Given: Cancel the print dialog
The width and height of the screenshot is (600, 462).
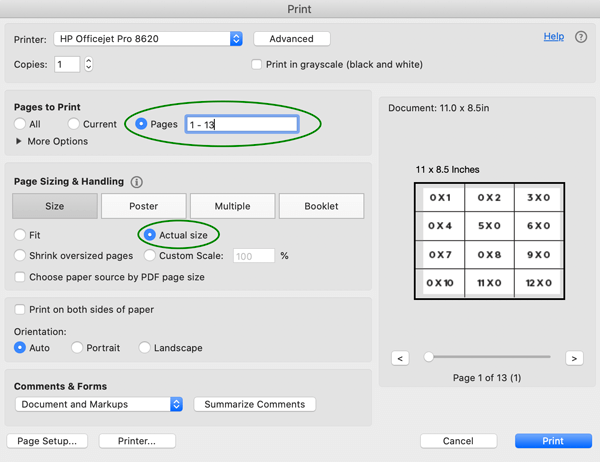Looking at the screenshot, I should tap(458, 441).
